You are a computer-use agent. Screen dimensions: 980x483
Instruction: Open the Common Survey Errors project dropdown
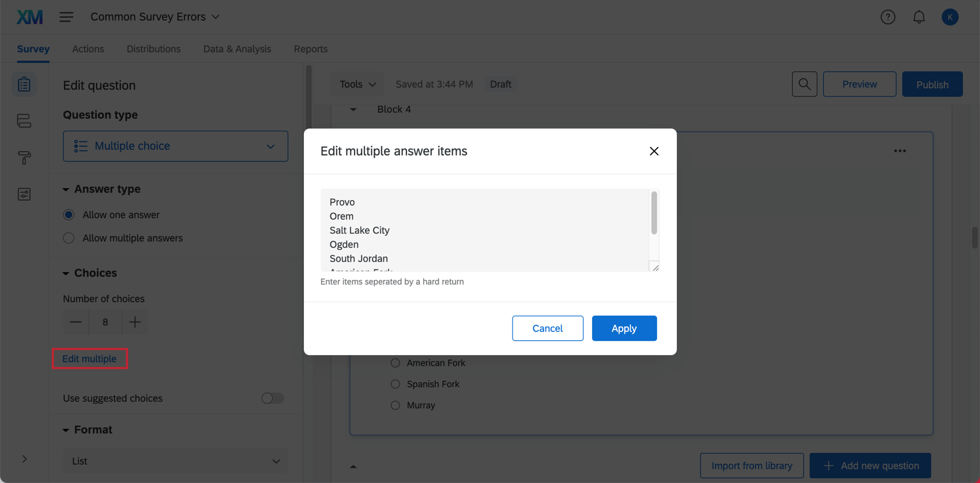(154, 17)
